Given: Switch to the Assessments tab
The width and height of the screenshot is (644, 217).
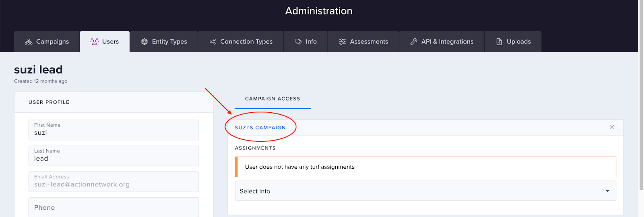Looking at the screenshot, I should (x=363, y=41).
